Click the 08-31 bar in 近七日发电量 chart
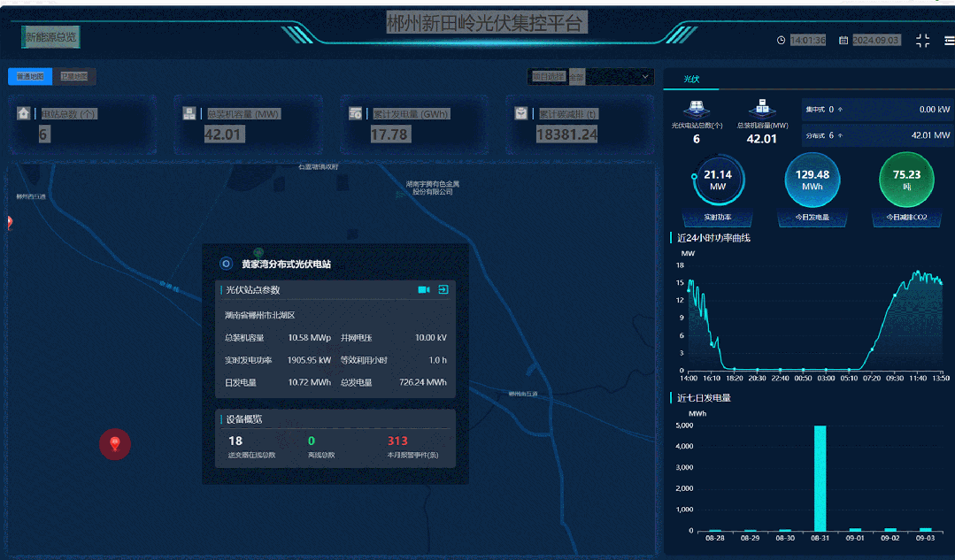Image resolution: width=955 pixels, height=560 pixels. click(820, 478)
